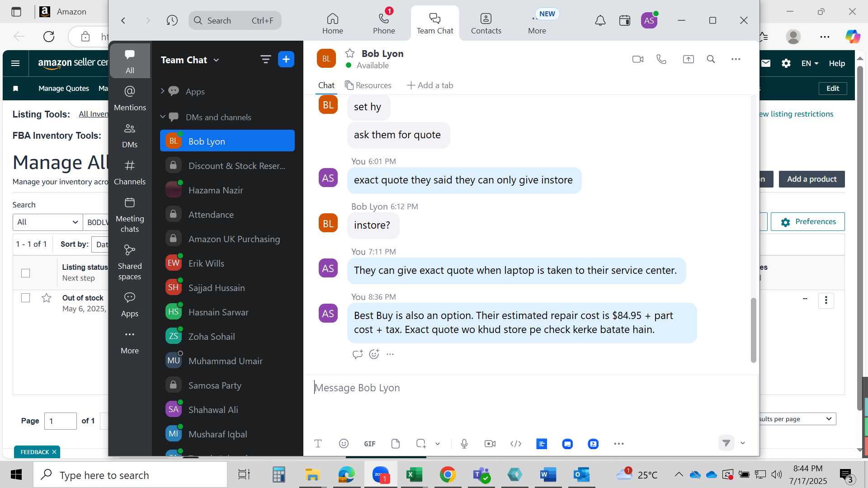This screenshot has width=868, height=488.
Task: Open the Contacts tab
Action: 486,23
